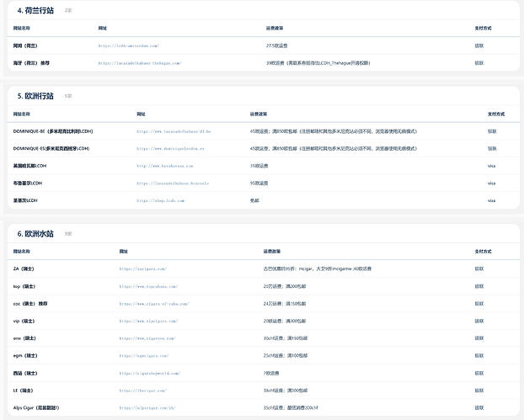This screenshot has width=524, height=420.
Task: Select the vip（瑞士） name cell
Action: click(x=24, y=322)
